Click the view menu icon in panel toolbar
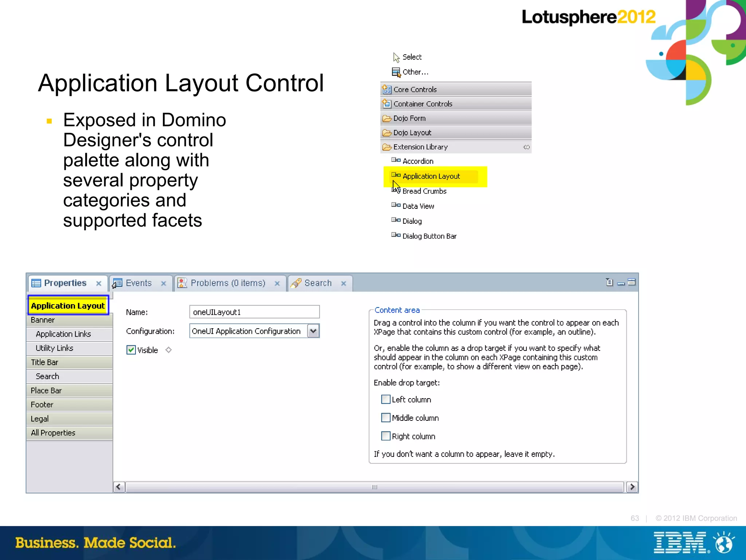 pos(609,282)
